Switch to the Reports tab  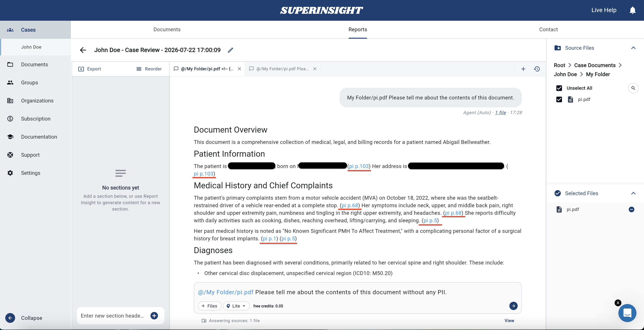(358, 29)
